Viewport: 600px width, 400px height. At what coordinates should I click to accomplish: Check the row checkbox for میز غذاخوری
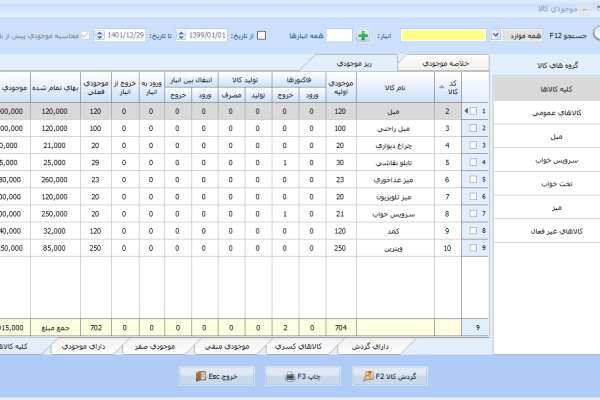click(x=473, y=180)
